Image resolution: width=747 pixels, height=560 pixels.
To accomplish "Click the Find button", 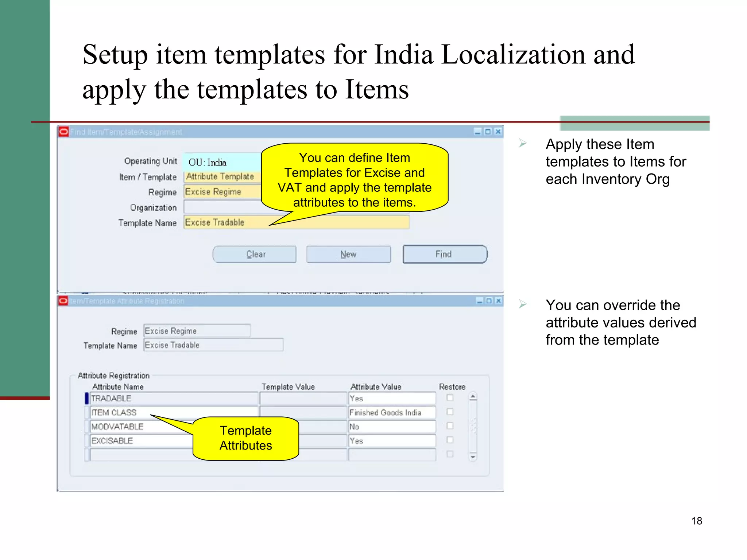I will coord(445,254).
